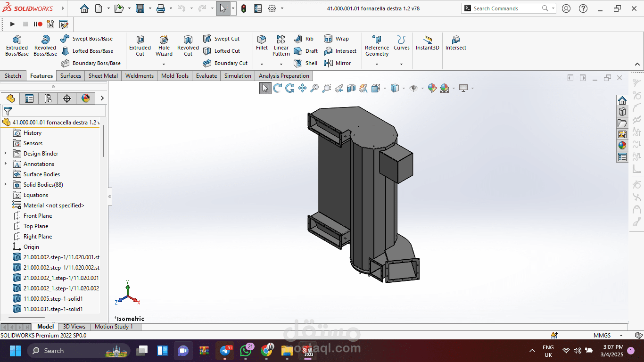644x362 pixels.
Task: Open the Hole Wizard tool
Action: coord(164,46)
